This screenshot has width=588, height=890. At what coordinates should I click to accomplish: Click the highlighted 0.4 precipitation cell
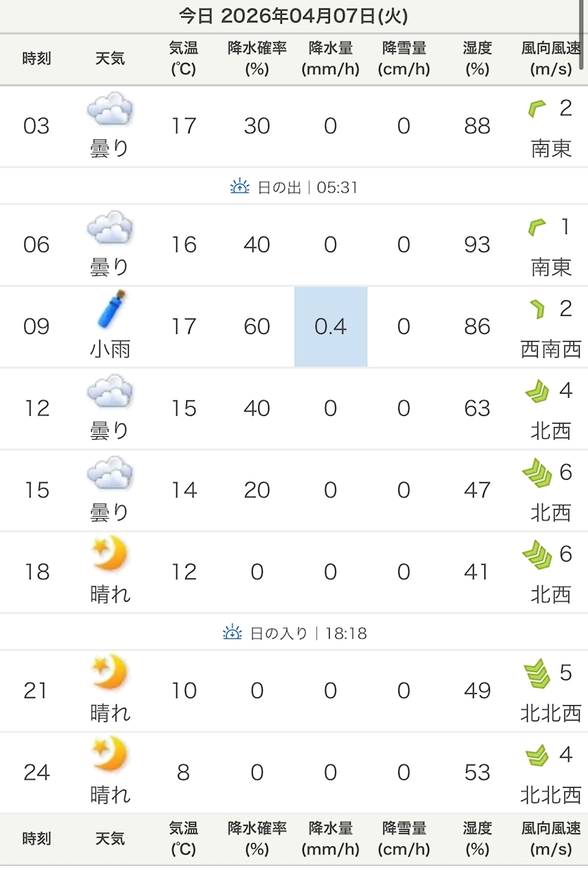(330, 326)
